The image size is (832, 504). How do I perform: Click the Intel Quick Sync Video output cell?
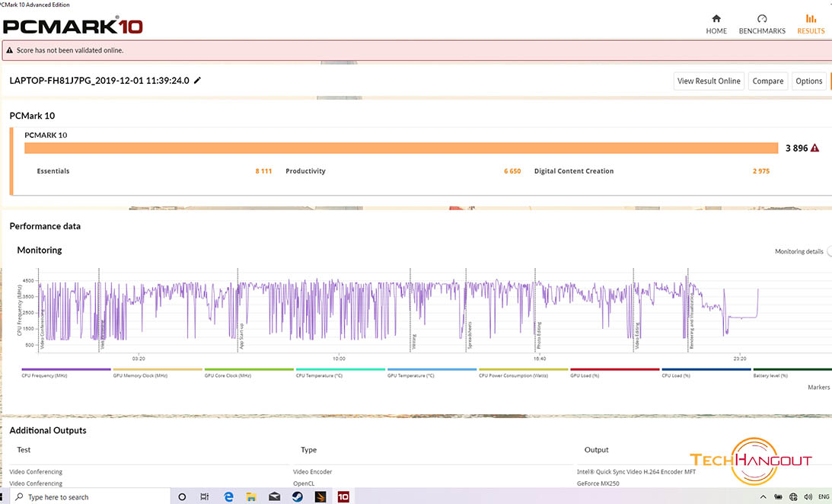point(636,471)
